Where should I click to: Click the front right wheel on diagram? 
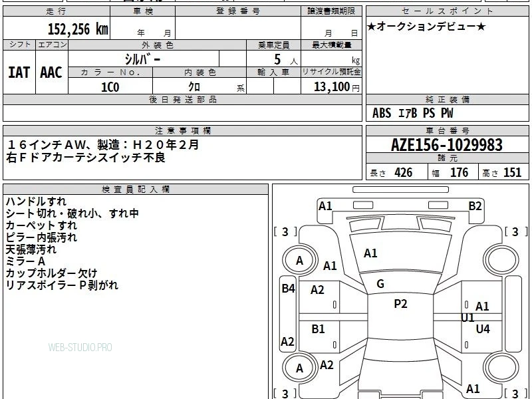point(502,261)
